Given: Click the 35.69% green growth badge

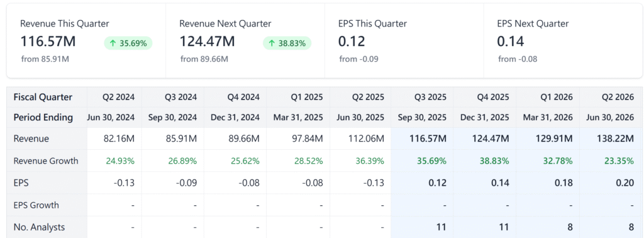Looking at the screenshot, I should [128, 43].
